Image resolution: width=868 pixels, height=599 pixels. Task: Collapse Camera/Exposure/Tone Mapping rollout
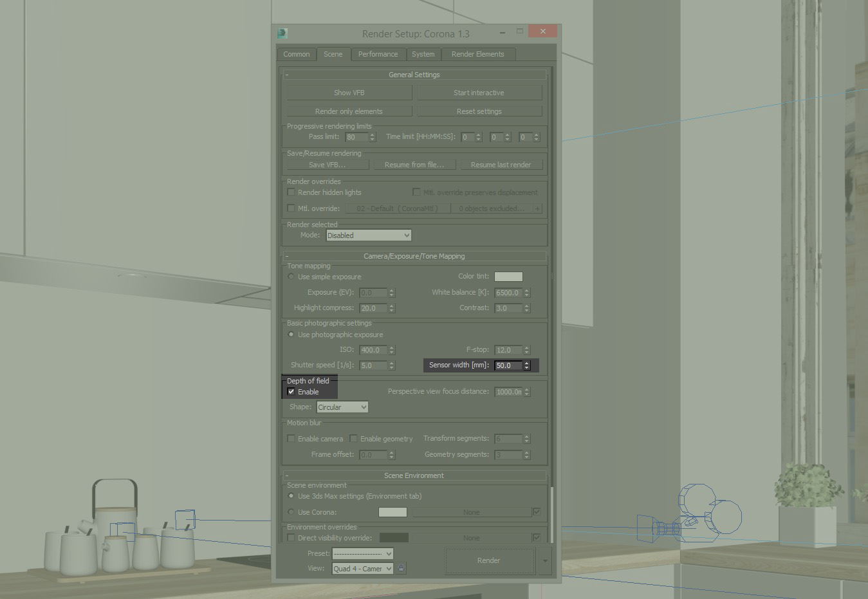[x=414, y=256]
